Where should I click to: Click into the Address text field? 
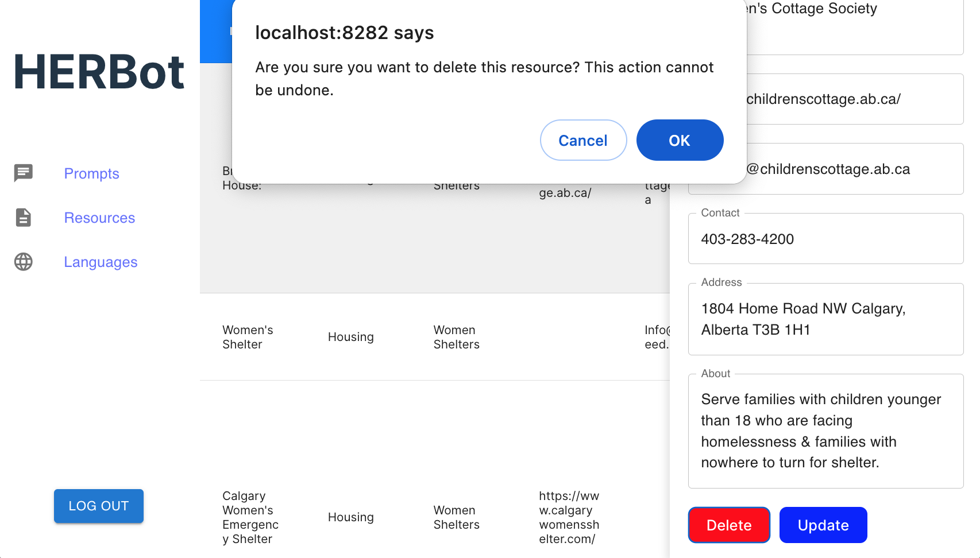pos(825,319)
